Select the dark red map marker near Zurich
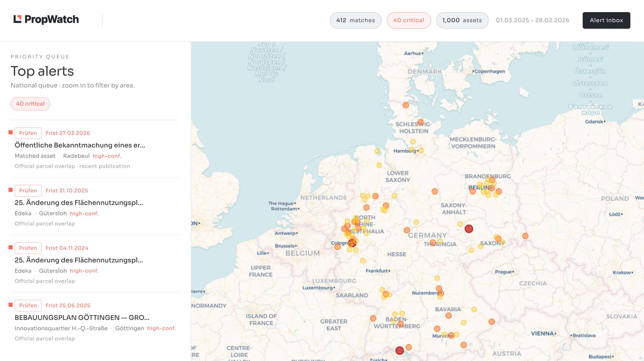644x361 pixels. 399,350
